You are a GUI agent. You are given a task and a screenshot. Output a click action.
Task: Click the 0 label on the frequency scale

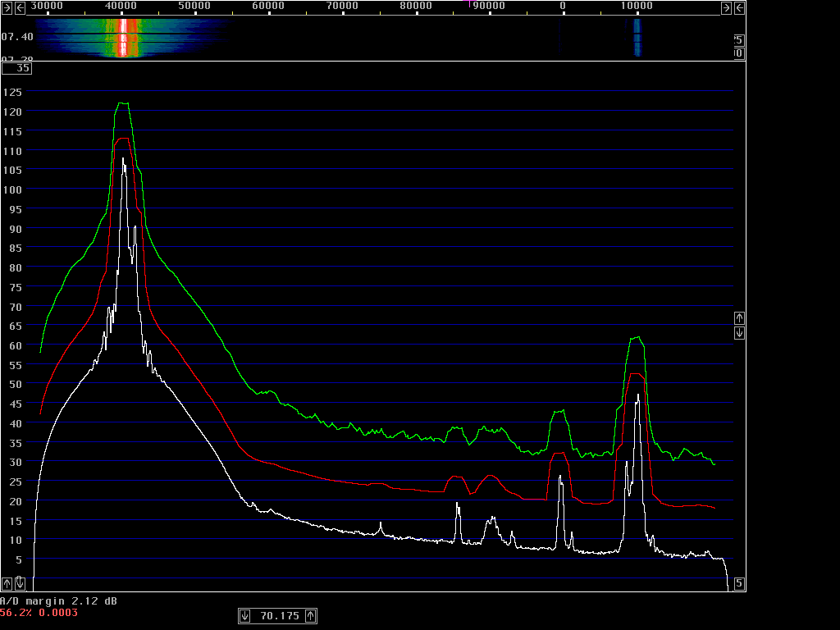[x=563, y=6]
